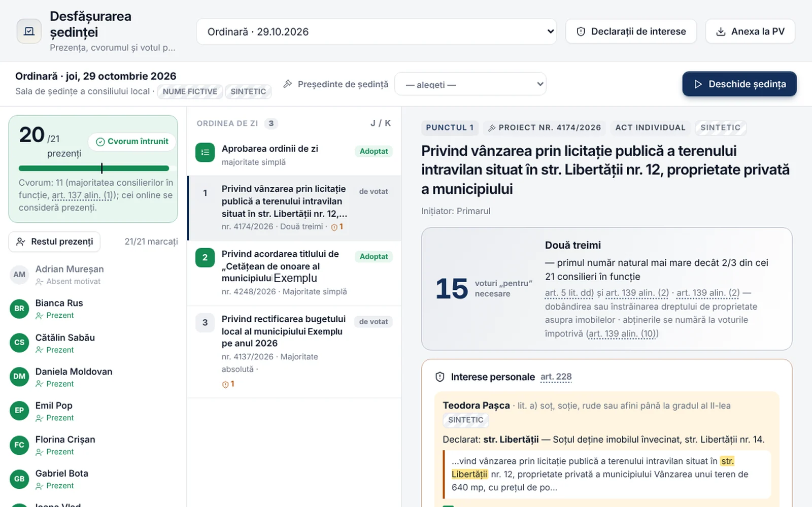
Task: Click the PROIECT NR. 4174/2026 tag
Action: 545,127
